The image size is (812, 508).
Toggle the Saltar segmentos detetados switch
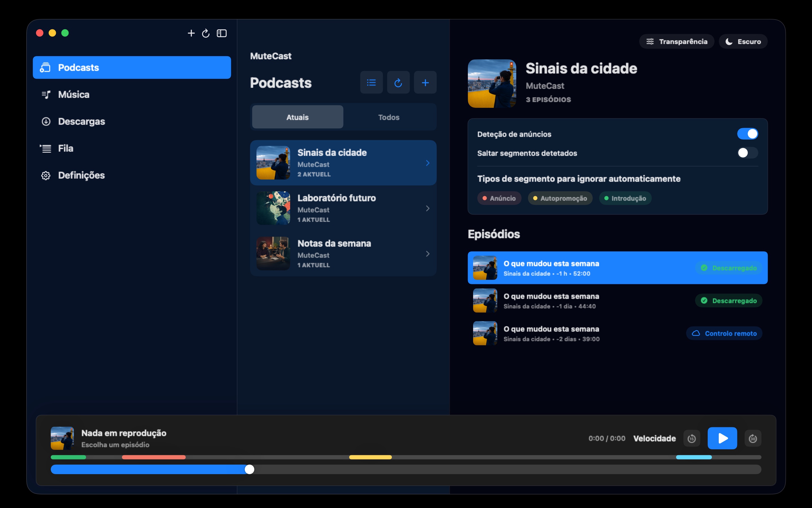pyautogui.click(x=747, y=153)
